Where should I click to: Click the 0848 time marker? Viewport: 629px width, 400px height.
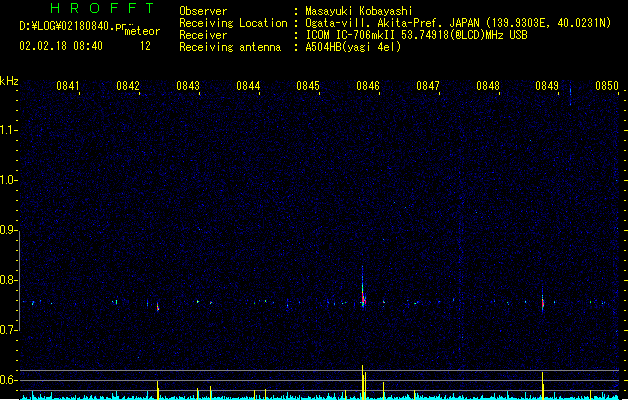488,86
